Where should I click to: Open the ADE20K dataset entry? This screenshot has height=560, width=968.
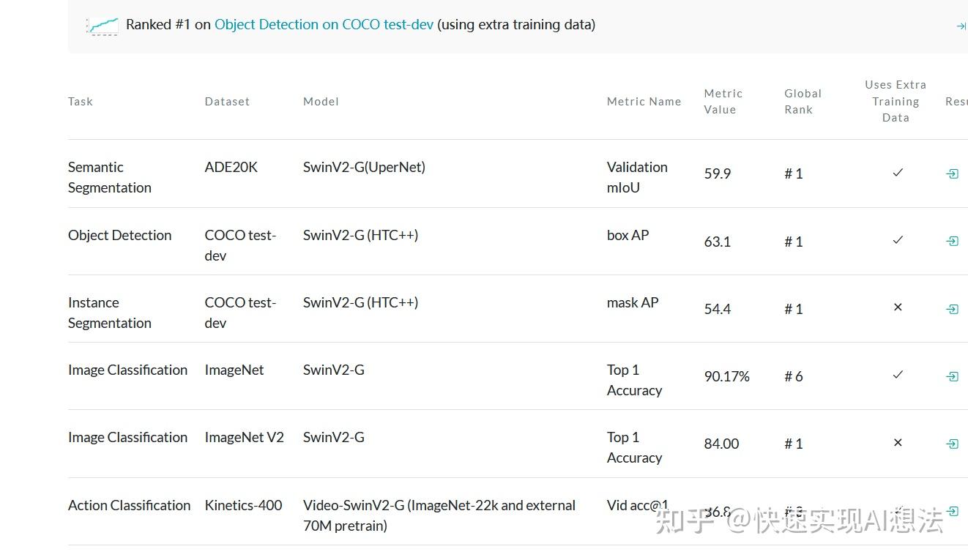click(231, 167)
